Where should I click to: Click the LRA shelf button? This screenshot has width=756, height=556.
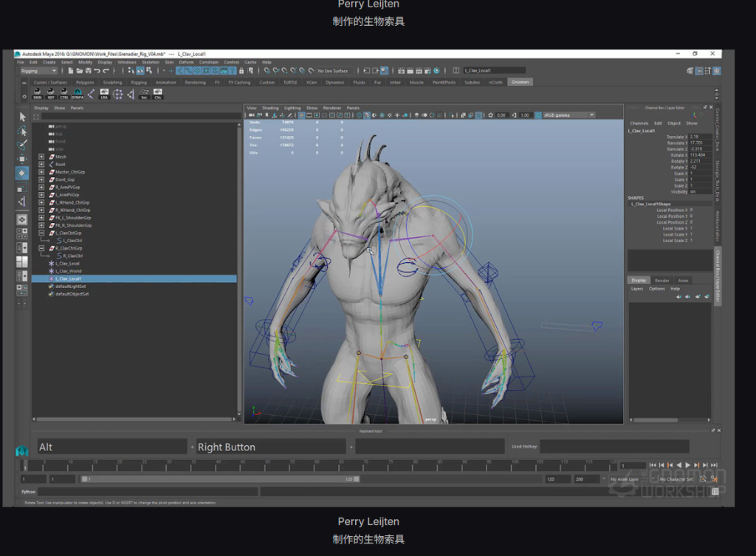tap(104, 94)
